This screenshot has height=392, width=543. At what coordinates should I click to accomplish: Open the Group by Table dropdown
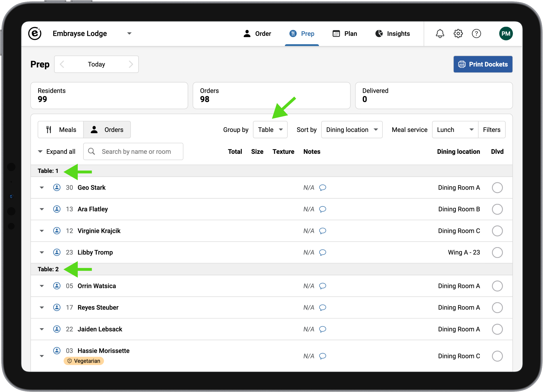pyautogui.click(x=270, y=130)
